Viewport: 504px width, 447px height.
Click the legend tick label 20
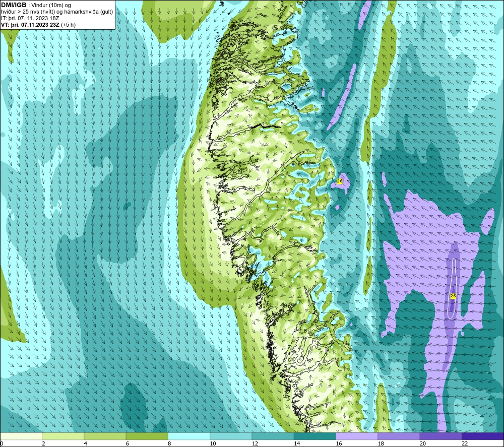click(x=423, y=443)
